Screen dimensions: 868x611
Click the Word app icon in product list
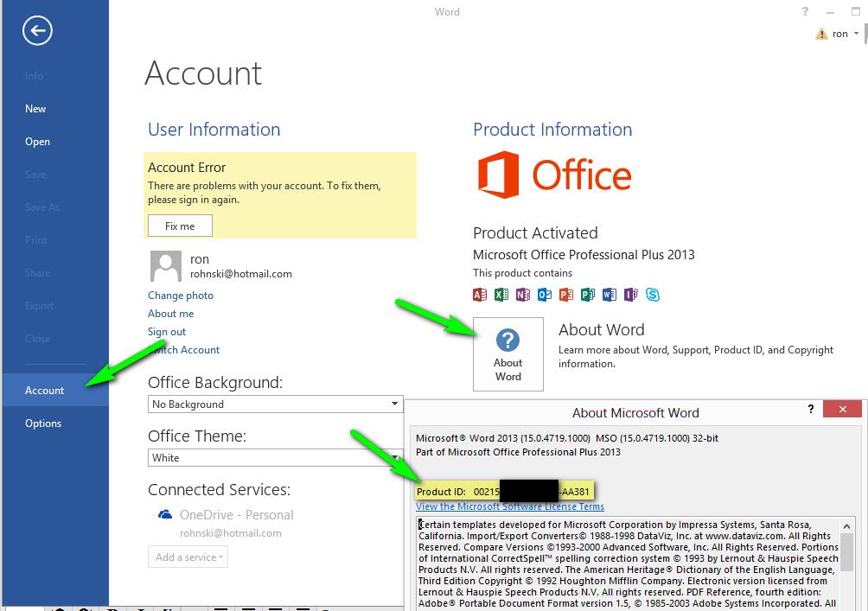610,295
